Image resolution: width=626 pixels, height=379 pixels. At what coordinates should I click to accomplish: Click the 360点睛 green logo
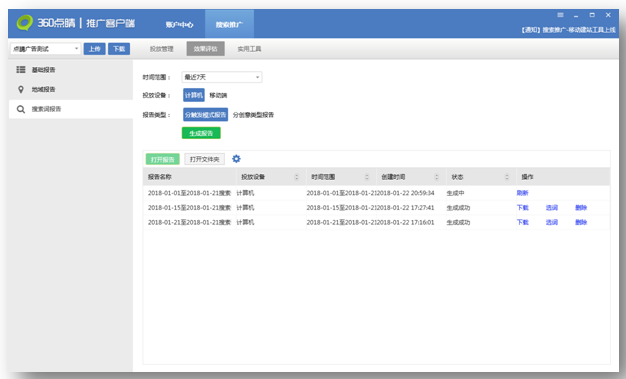[24, 23]
